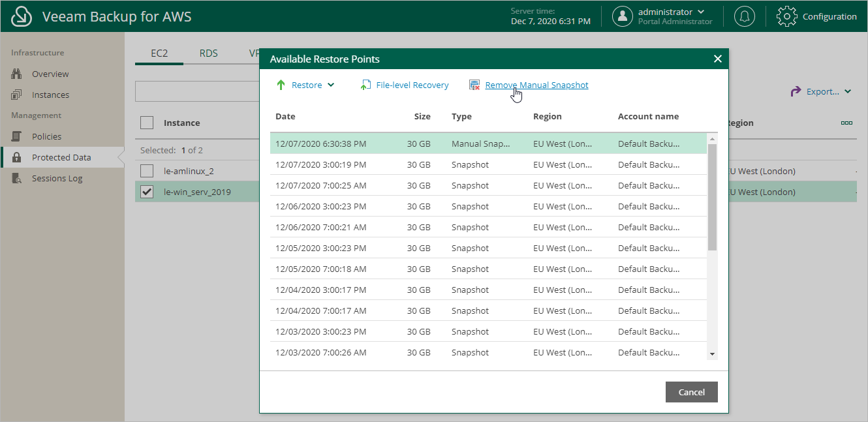Open the notifications bell icon
868x422 pixels.
click(745, 16)
